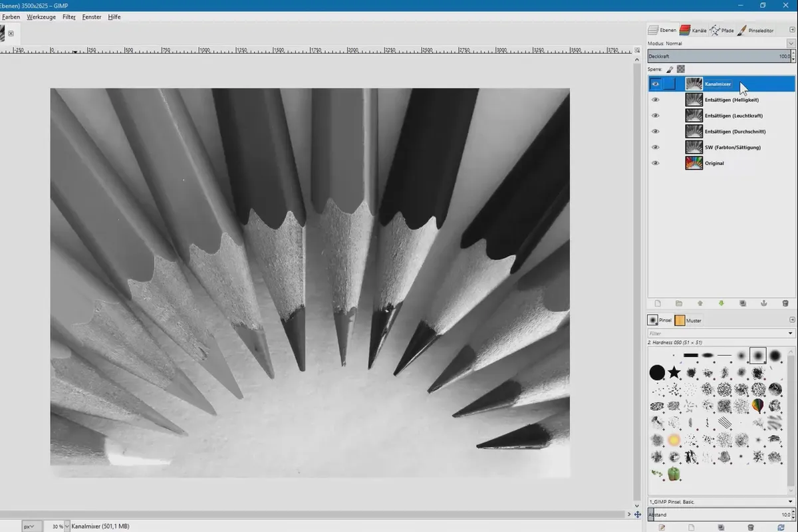Open the Farben menu

tap(11, 17)
